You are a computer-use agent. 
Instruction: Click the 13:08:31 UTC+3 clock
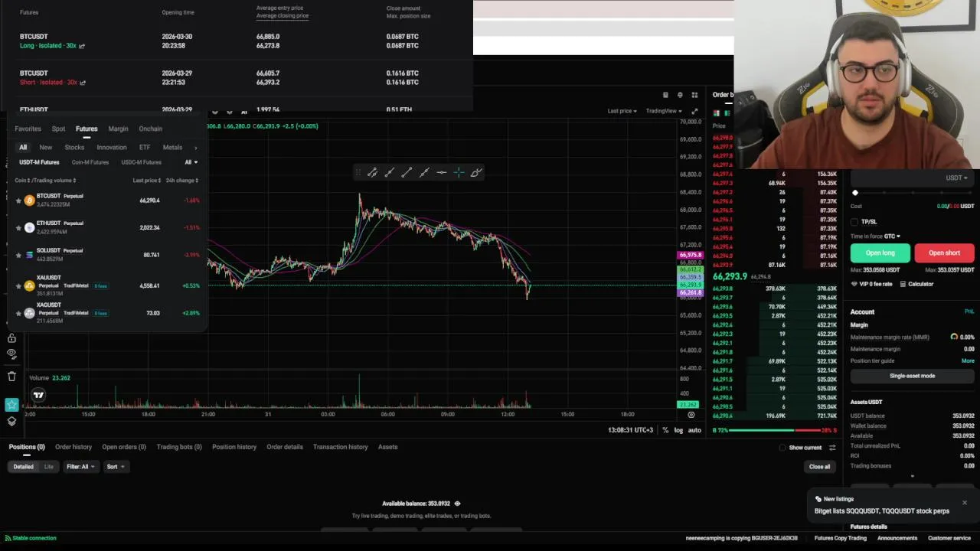631,430
